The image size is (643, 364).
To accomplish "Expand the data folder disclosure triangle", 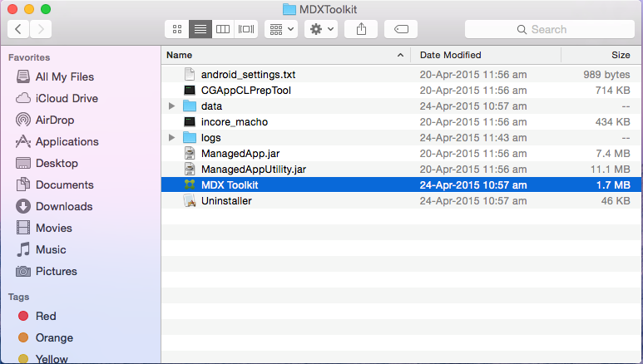I will (171, 106).
